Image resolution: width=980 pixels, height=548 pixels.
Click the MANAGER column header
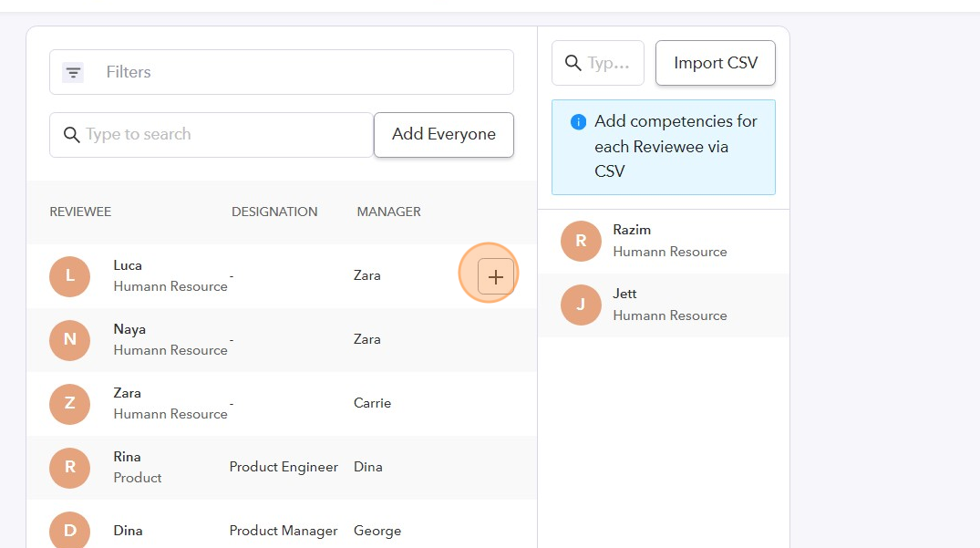pyautogui.click(x=388, y=212)
